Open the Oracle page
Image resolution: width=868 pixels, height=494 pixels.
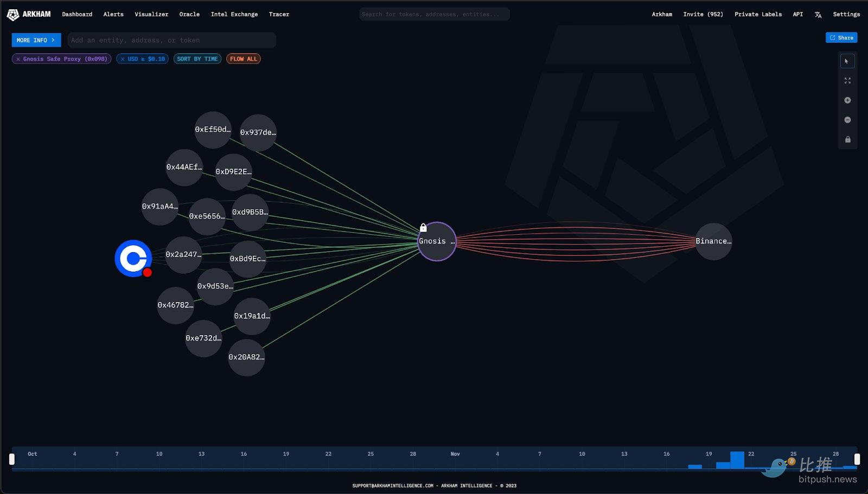point(189,15)
